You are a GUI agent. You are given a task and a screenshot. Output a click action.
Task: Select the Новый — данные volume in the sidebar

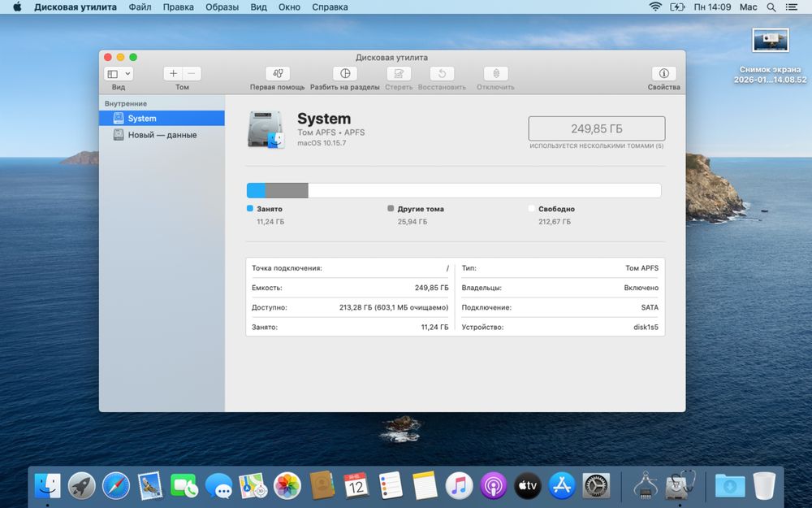(x=162, y=135)
